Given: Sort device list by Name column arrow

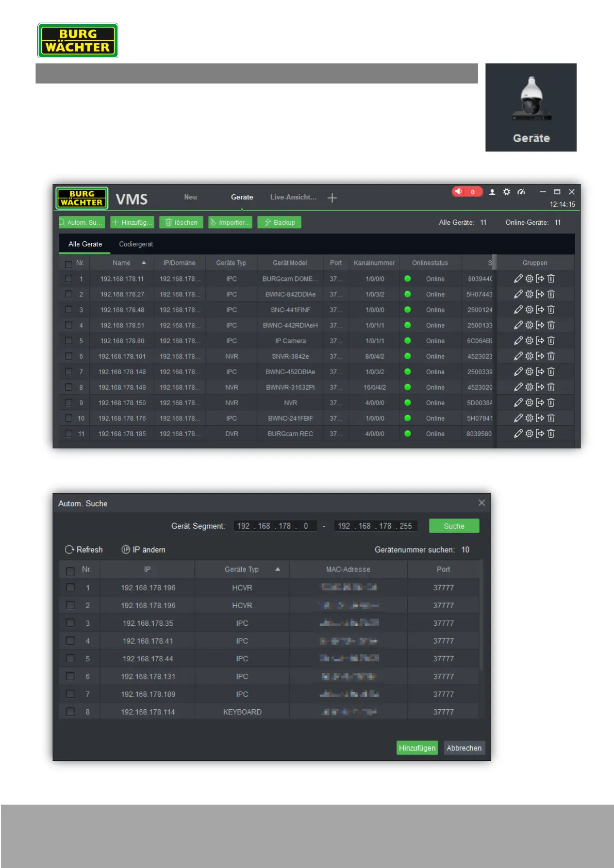Looking at the screenshot, I should (x=144, y=263).
